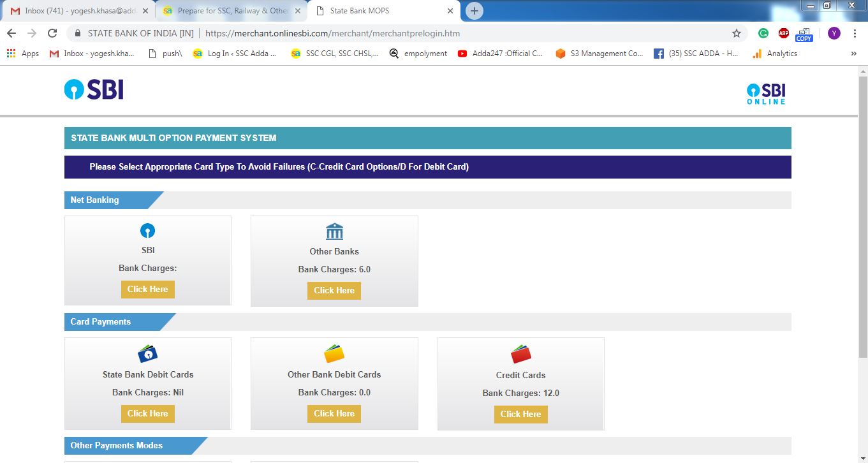
Task: Click Here under SBI net banking
Action: tap(148, 289)
